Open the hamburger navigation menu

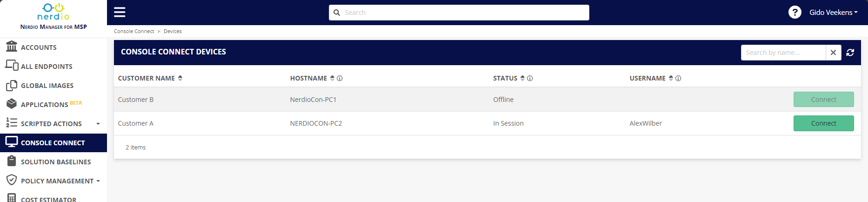[x=120, y=12]
